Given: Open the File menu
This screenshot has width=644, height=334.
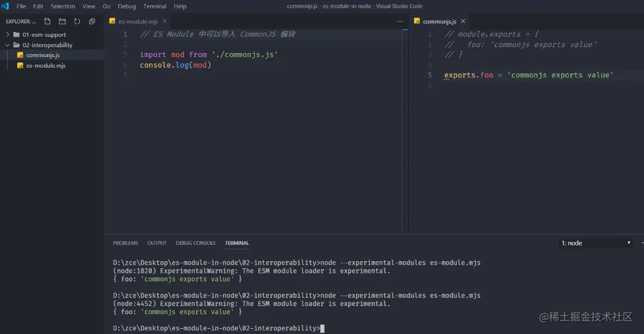Looking at the screenshot, I should point(21,6).
